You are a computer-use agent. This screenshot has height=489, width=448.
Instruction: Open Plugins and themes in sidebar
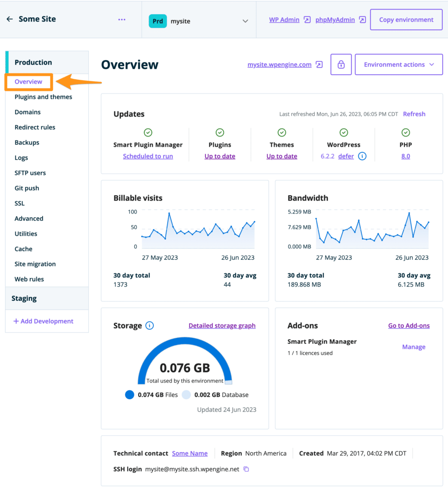point(43,97)
